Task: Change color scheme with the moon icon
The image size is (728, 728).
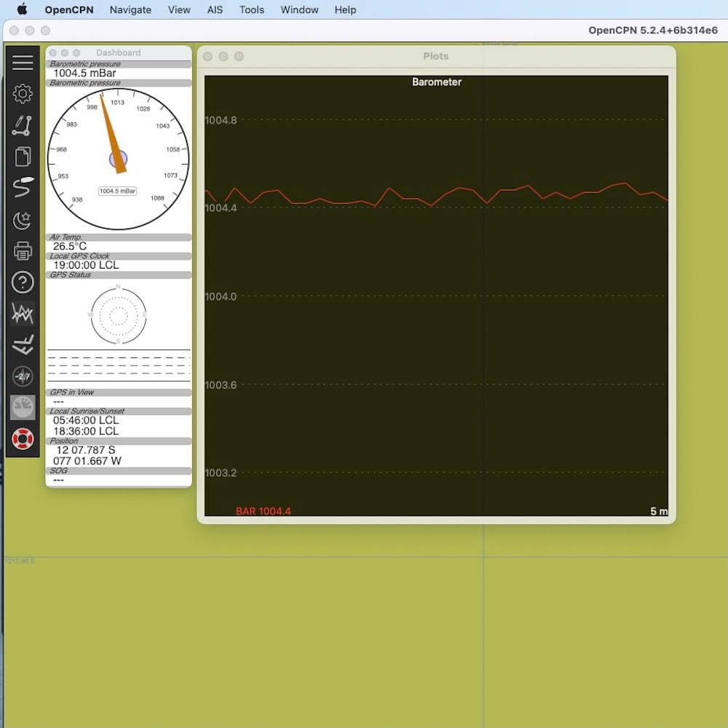Action: (23, 220)
